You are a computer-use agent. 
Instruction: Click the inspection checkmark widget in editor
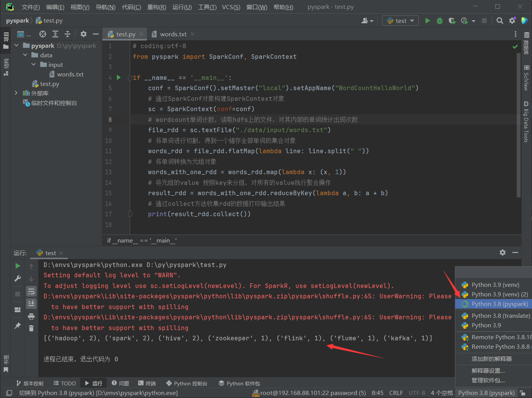[515, 47]
